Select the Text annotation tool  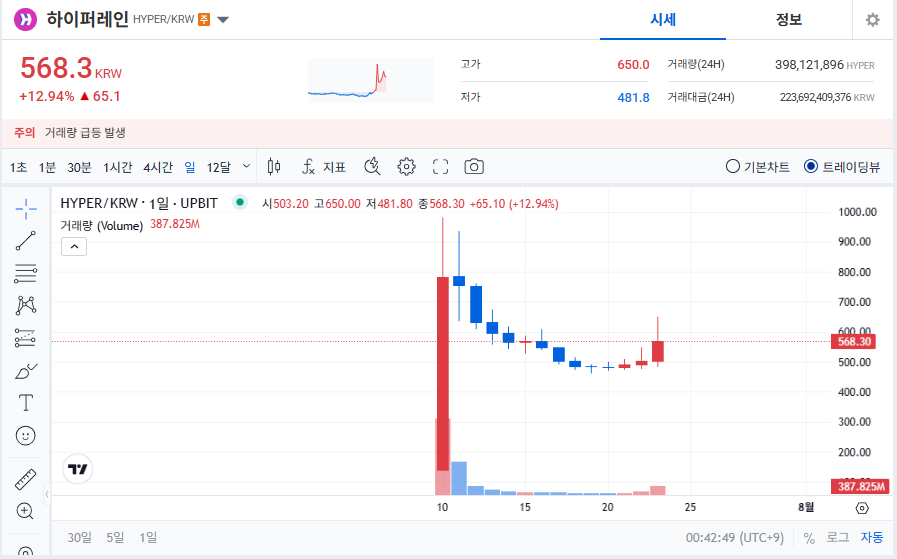click(x=26, y=403)
